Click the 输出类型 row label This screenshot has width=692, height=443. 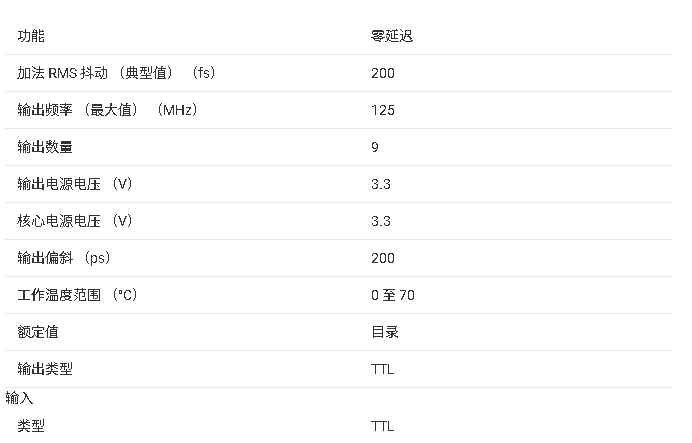tap(45, 369)
